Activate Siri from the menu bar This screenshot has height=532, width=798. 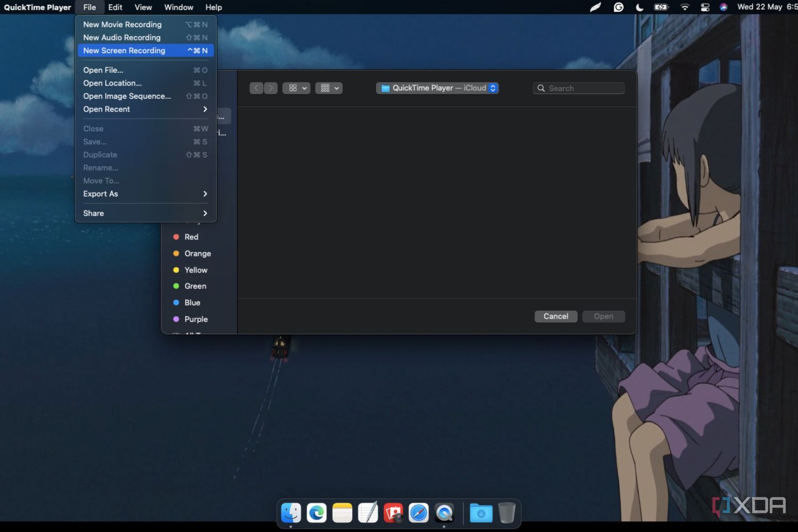(724, 7)
